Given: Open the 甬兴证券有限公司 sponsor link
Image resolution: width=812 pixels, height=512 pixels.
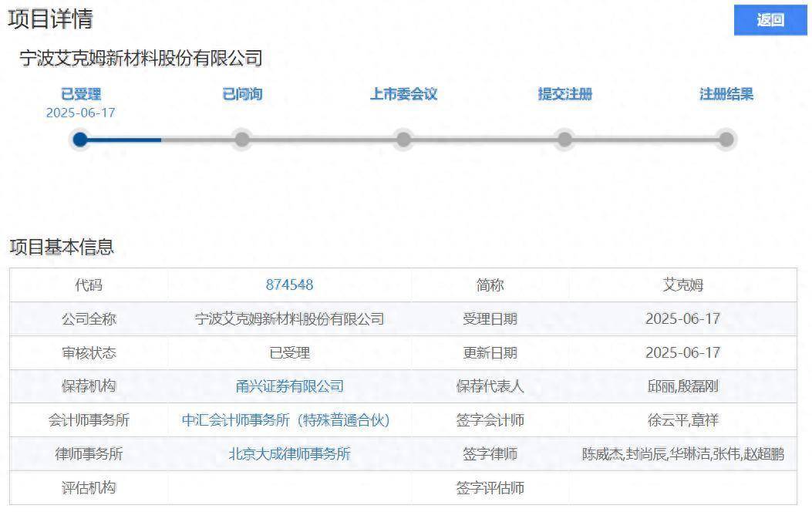Looking at the screenshot, I should (x=289, y=386).
